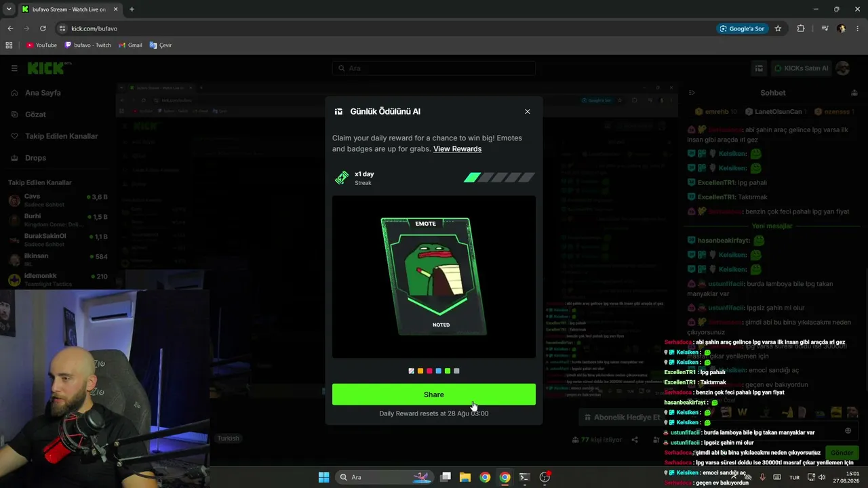Click the streak ticket icon
Image resolution: width=868 pixels, height=488 pixels.
342,178
